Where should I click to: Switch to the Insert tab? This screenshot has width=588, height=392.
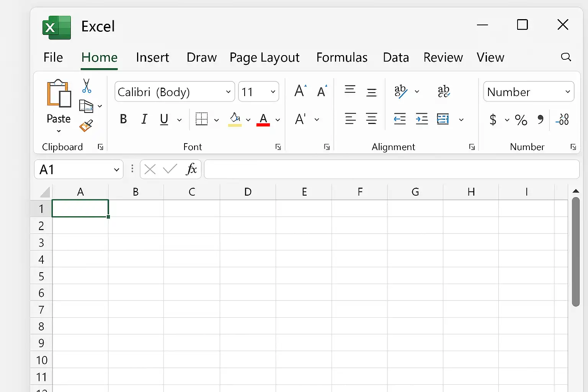152,57
